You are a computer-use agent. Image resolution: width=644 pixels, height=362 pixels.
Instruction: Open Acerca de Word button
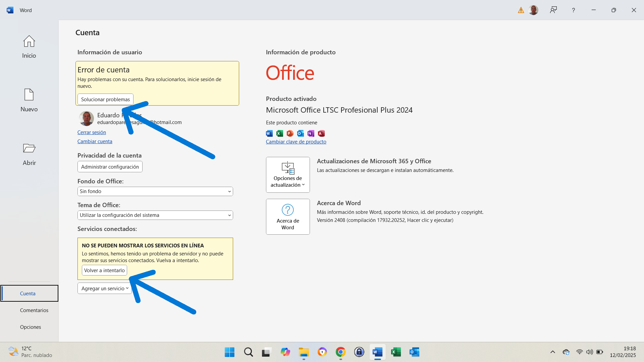288,217
